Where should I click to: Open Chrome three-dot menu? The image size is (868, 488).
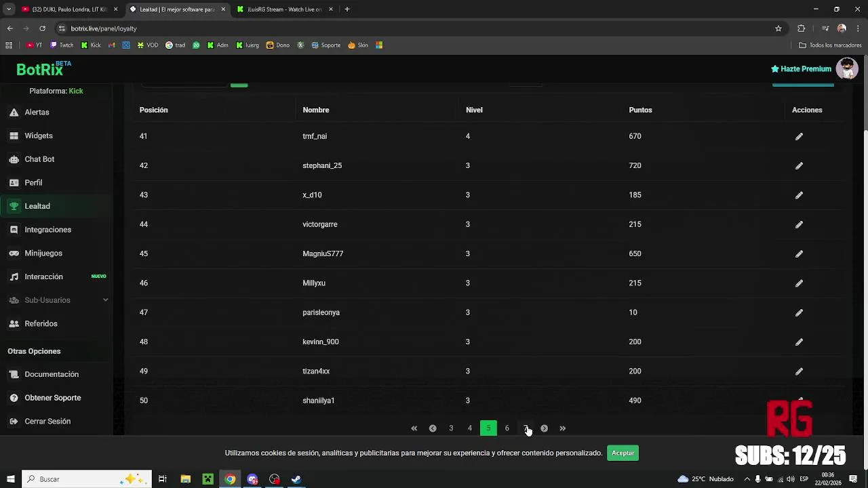coord(858,28)
